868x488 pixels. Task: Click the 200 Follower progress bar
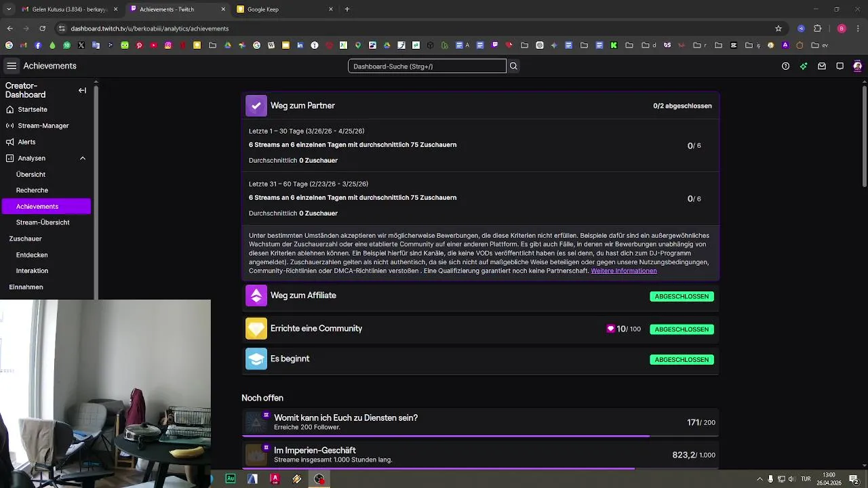(x=480, y=436)
